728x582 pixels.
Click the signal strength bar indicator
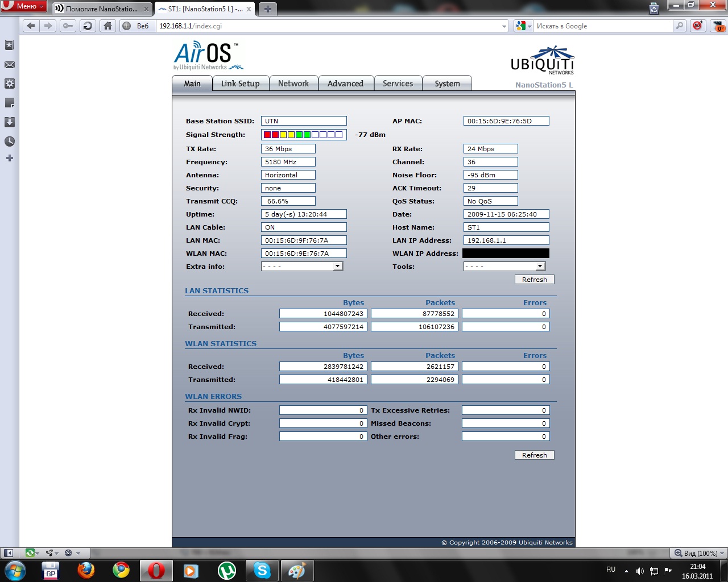(304, 135)
